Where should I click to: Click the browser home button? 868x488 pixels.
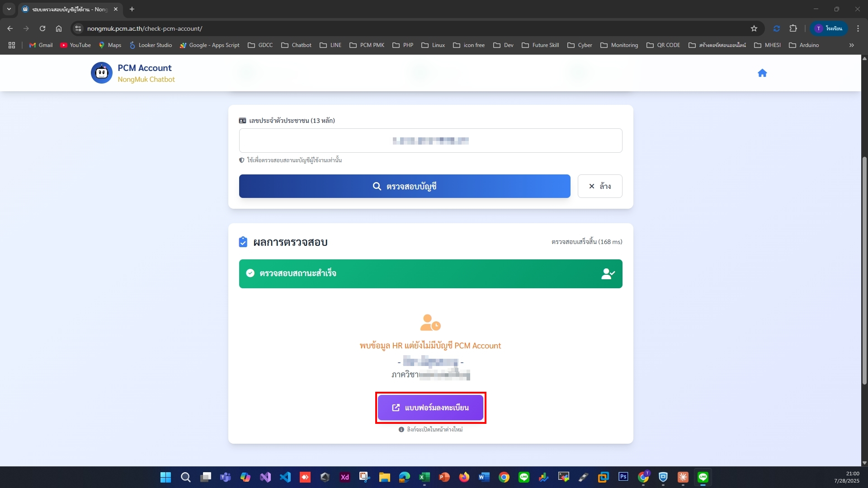click(59, 28)
